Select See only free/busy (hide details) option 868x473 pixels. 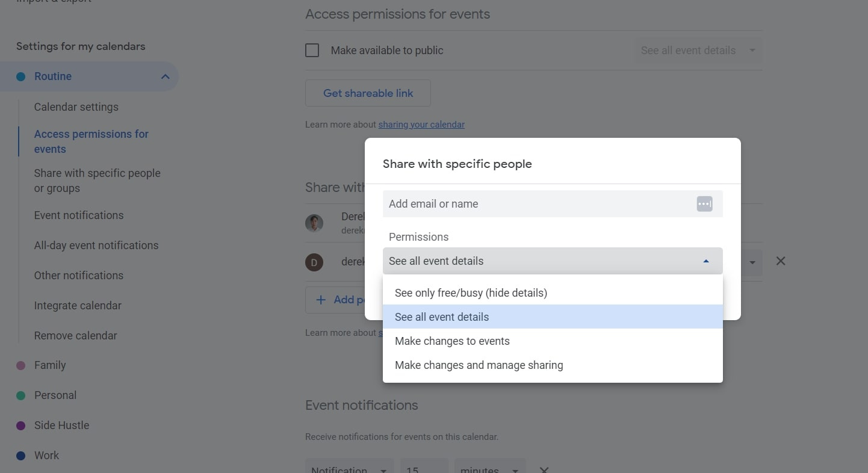click(x=471, y=292)
